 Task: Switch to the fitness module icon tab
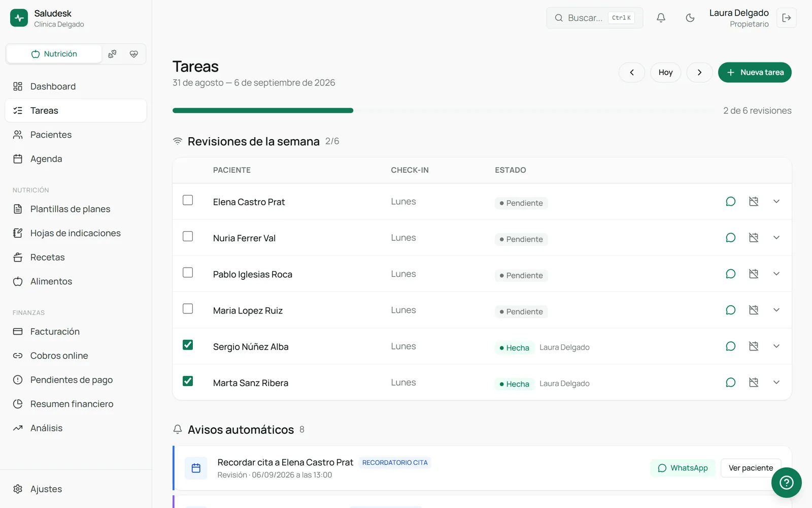113,54
